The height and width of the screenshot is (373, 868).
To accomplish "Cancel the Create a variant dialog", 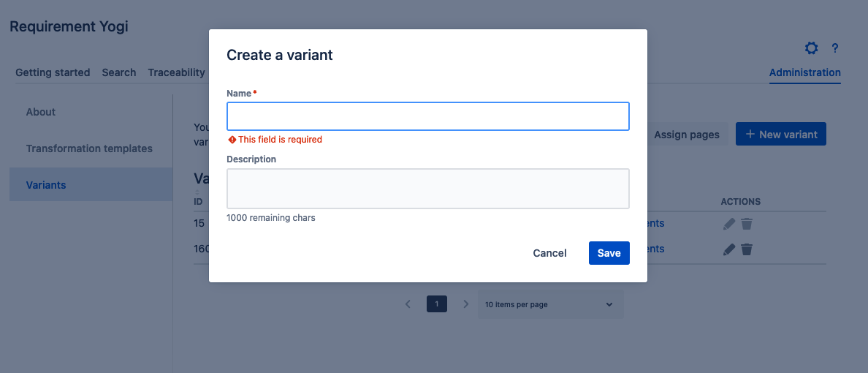I will [549, 253].
